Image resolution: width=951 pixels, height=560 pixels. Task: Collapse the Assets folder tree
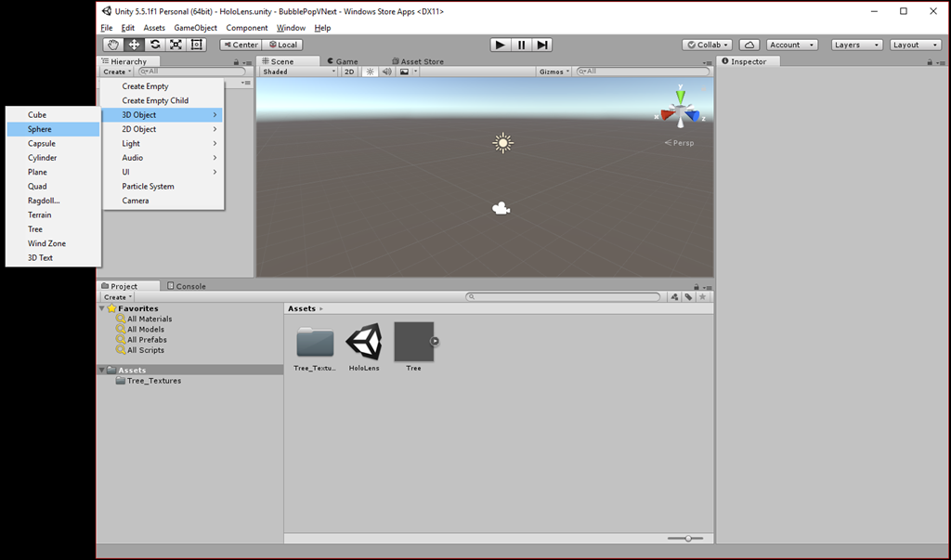point(102,371)
